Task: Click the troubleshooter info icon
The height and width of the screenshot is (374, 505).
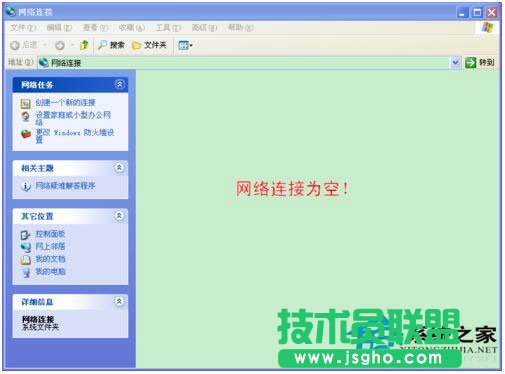Action: pyautogui.click(x=26, y=186)
